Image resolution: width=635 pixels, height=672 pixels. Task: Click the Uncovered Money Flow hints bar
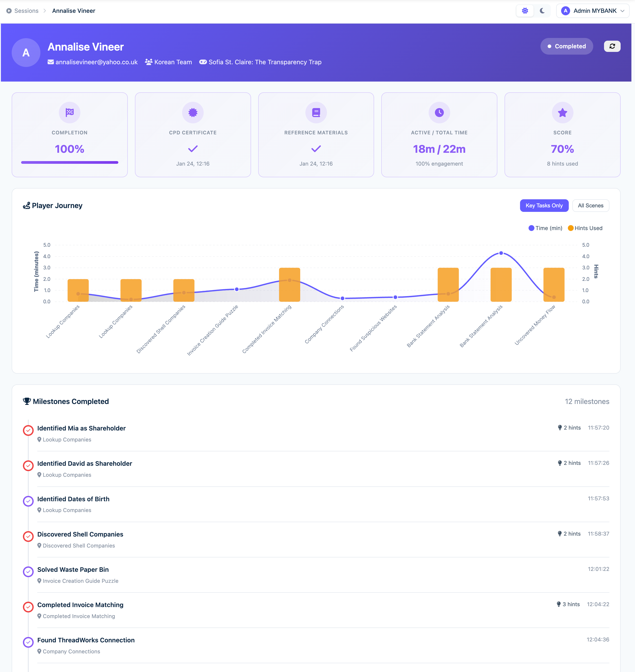click(554, 284)
